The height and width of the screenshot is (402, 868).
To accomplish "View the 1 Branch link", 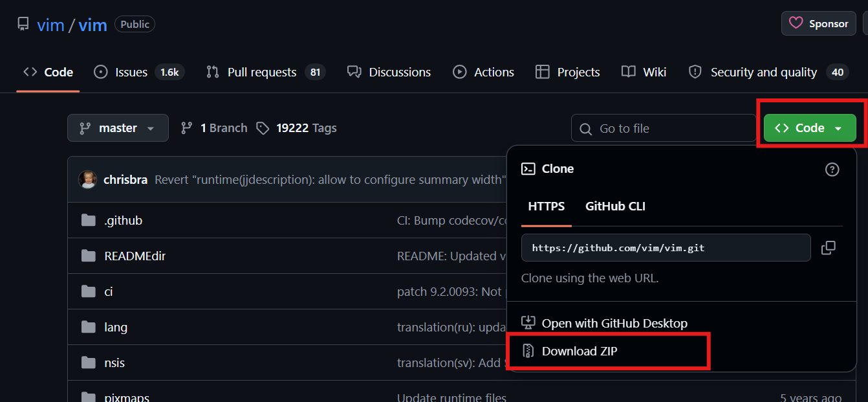I will coord(214,128).
